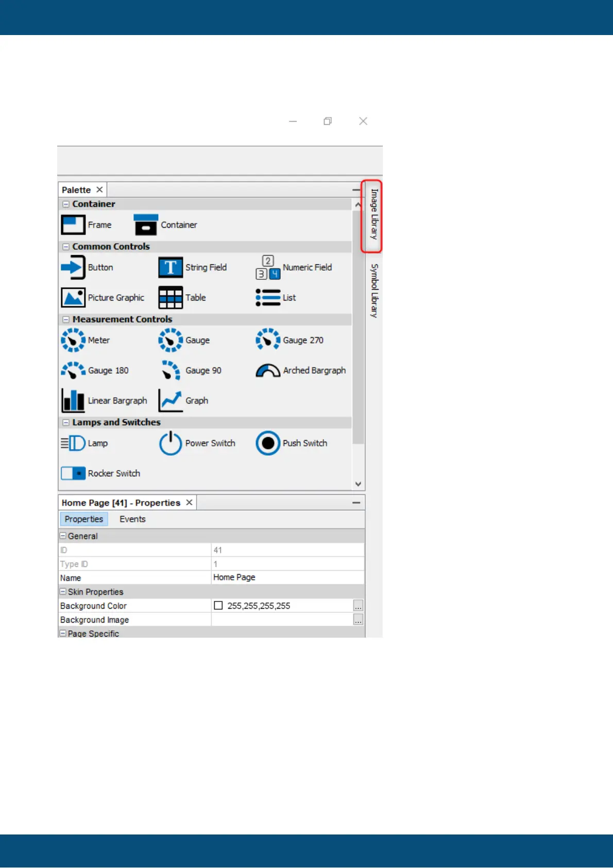Browse for Background Image via ellipsis
613x868 pixels.
point(358,620)
